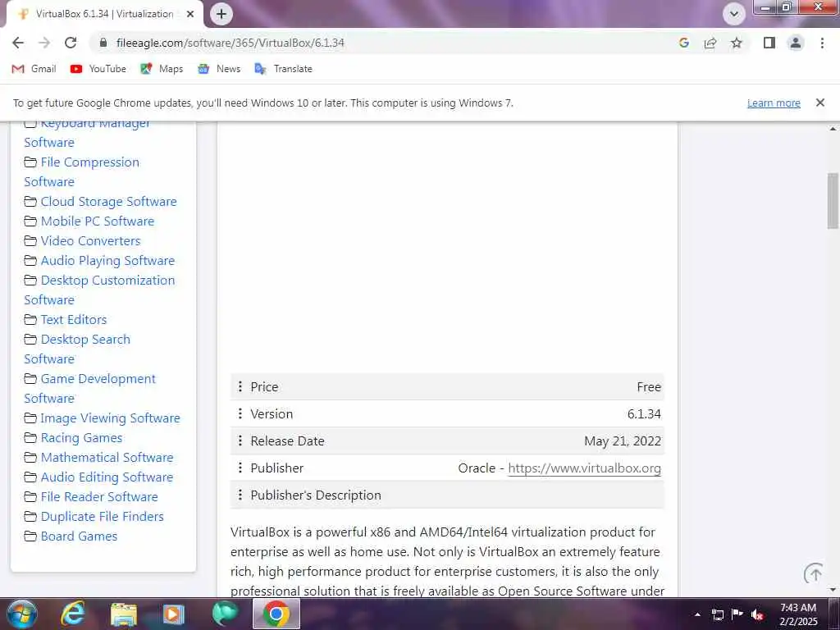Click the scroll-to-top arrow button
This screenshot has width=840, height=630.
click(x=815, y=573)
